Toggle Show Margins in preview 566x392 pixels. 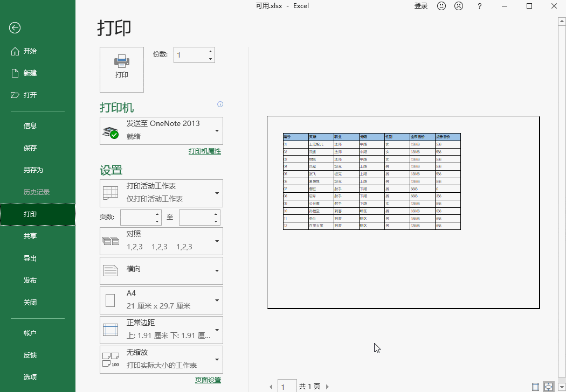click(536, 387)
